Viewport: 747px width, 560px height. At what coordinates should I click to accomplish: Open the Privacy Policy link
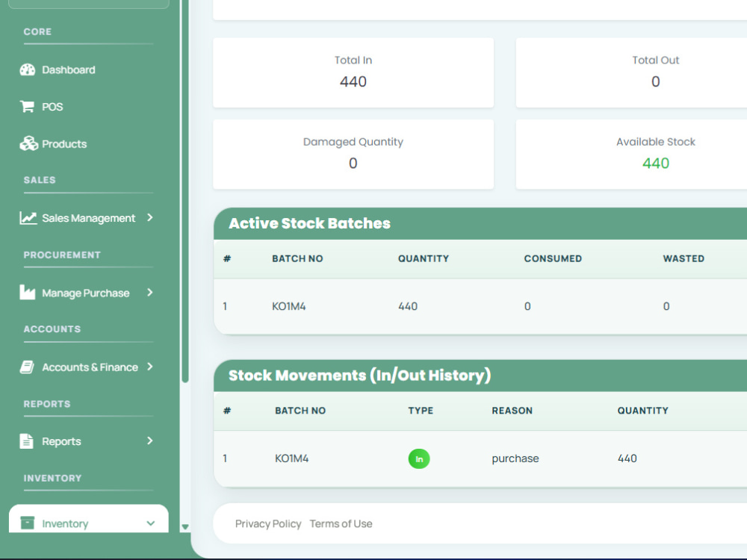point(268,524)
